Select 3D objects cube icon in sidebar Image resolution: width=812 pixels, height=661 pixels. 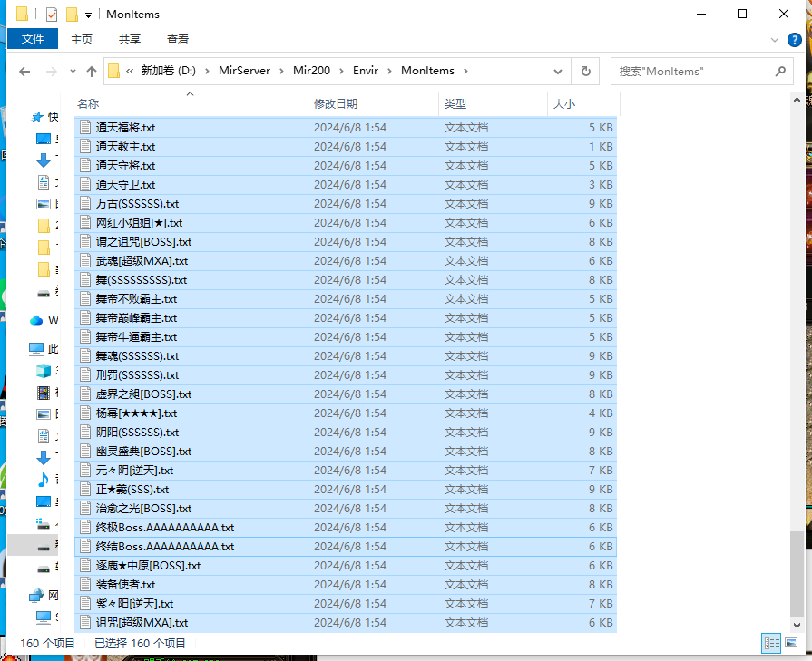(x=44, y=371)
